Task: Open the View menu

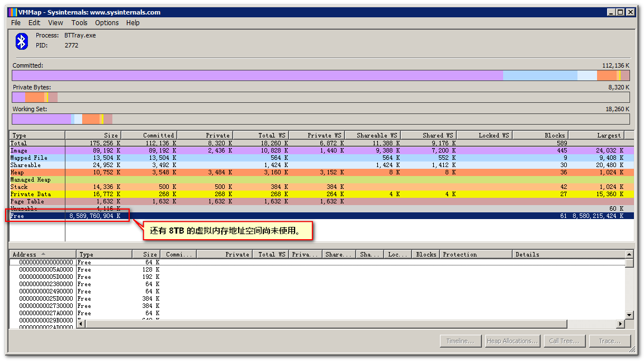Action: pos(55,23)
